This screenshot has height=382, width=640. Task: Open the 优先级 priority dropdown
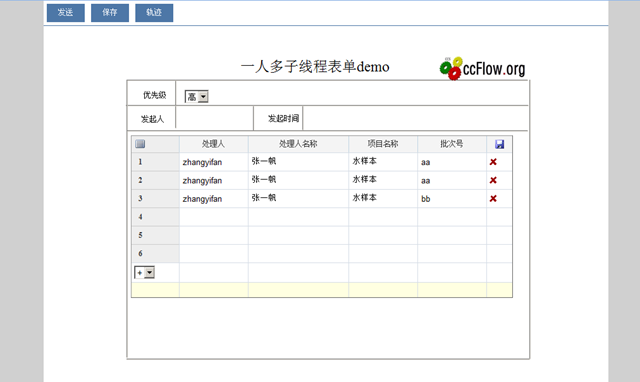coord(196,97)
